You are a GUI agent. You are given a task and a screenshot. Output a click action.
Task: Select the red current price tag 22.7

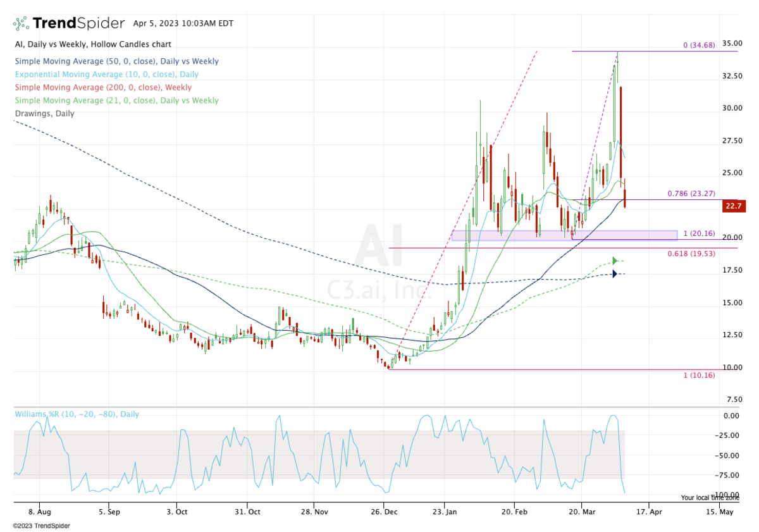733,206
